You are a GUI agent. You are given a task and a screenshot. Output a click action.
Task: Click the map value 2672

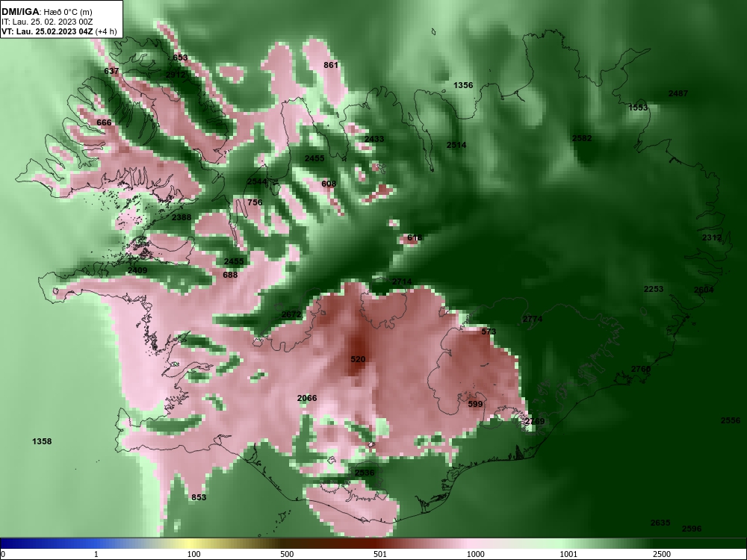coord(291,314)
